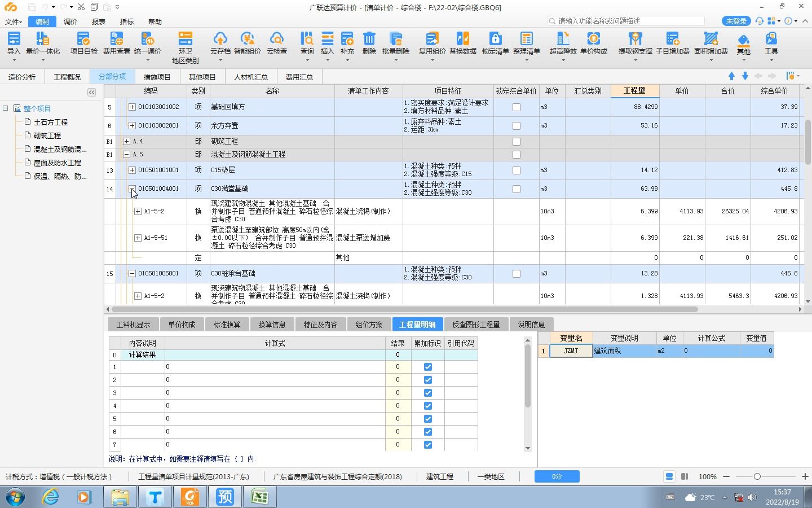Tick lock checkbox for 砌筑工程 row

pyautogui.click(x=516, y=142)
